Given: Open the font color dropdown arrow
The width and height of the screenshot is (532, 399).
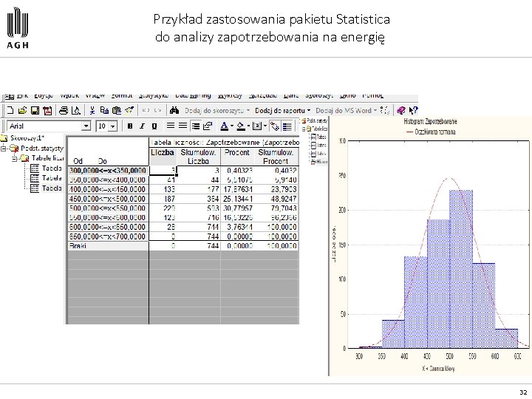Looking at the screenshot, I should [232, 126].
